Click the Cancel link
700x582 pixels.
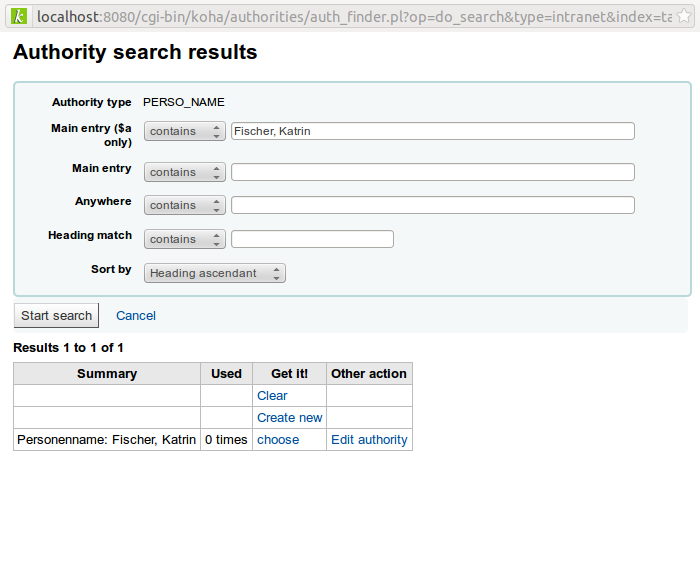point(136,315)
